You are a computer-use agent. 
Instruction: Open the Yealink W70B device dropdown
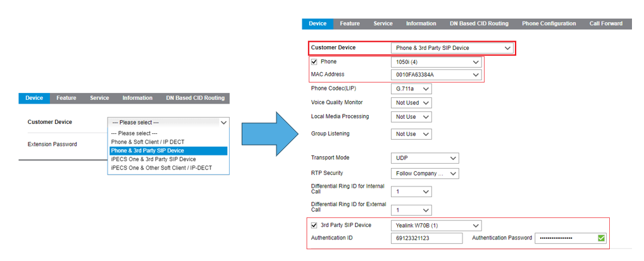point(436,226)
